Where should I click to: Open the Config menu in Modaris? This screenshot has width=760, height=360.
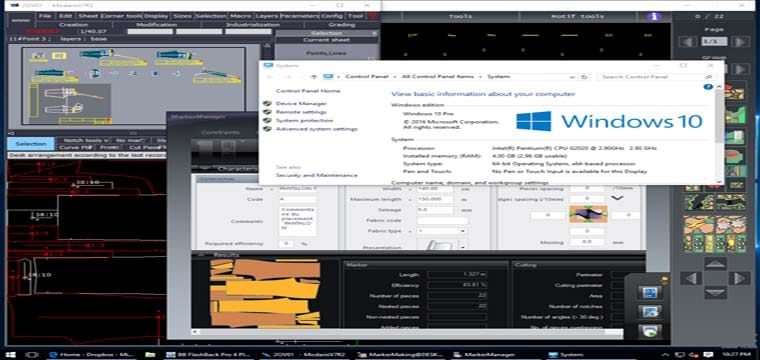click(x=332, y=16)
